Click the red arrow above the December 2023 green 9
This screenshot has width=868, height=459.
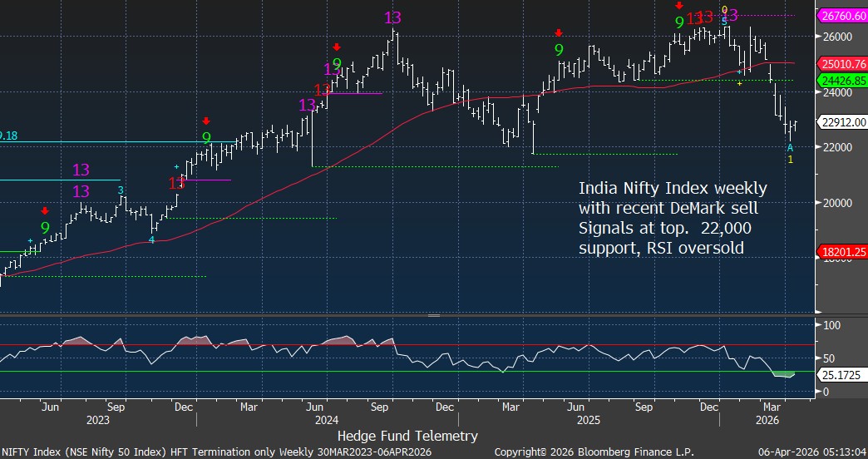coord(206,122)
